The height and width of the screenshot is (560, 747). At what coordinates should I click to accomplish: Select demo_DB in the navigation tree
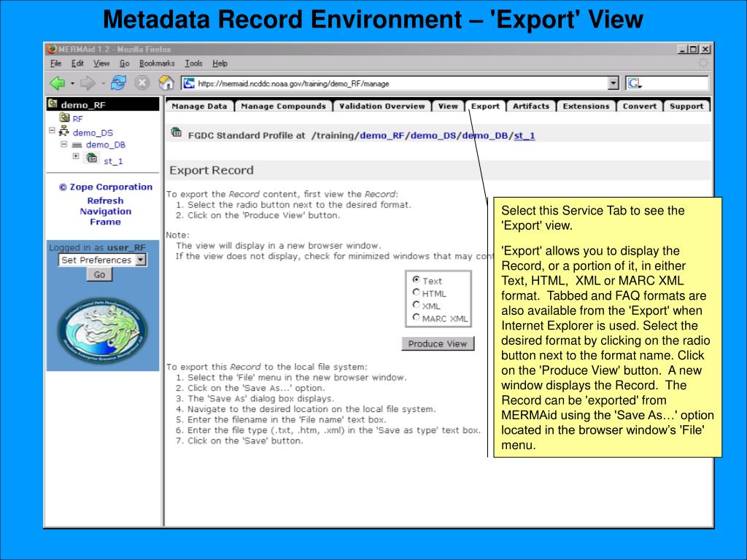[x=106, y=145]
